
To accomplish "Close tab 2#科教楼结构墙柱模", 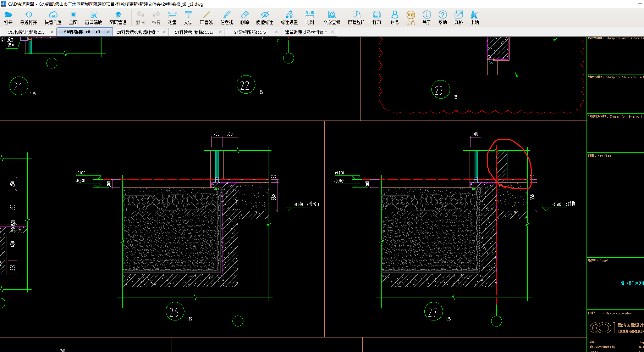I will point(164,32).
